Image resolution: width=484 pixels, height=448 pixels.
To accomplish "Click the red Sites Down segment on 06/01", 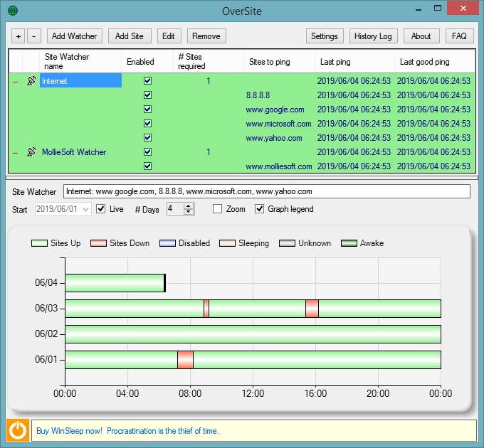I will click(185, 360).
